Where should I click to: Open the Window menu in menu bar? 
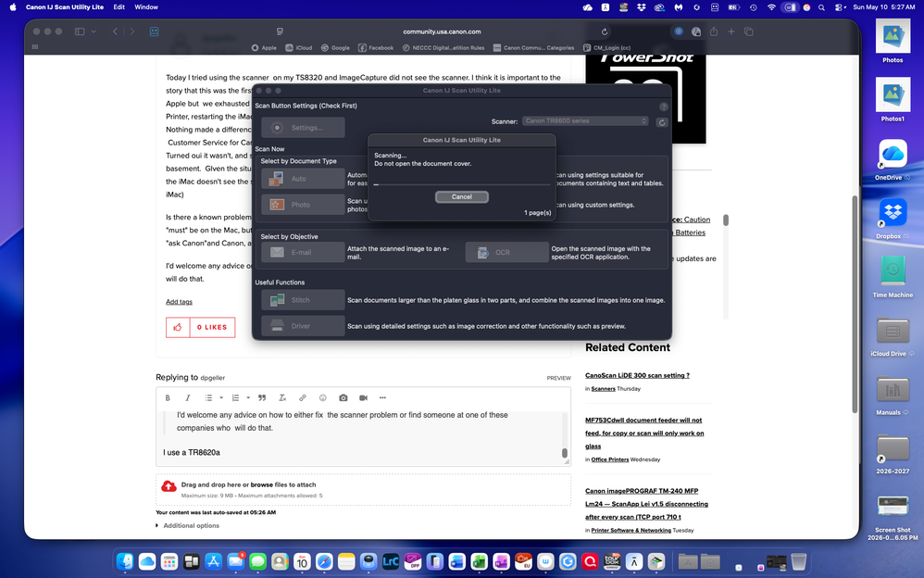click(146, 7)
